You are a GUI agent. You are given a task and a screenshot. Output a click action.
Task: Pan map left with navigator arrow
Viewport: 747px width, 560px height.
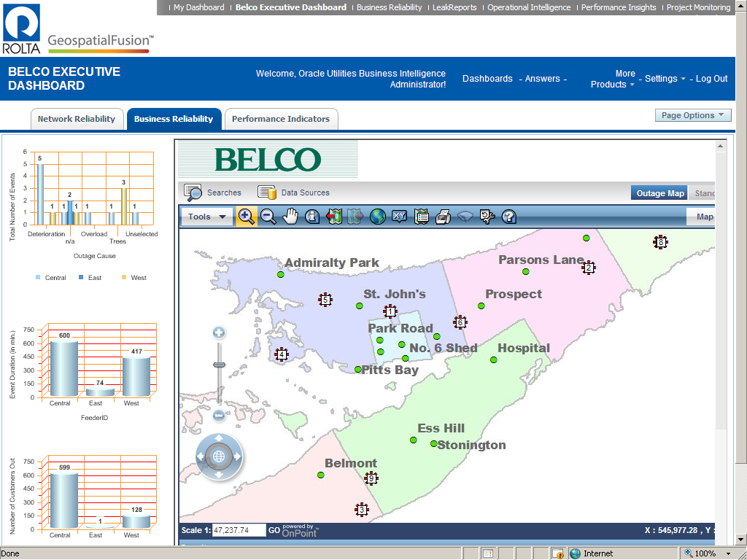pyautogui.click(x=200, y=456)
